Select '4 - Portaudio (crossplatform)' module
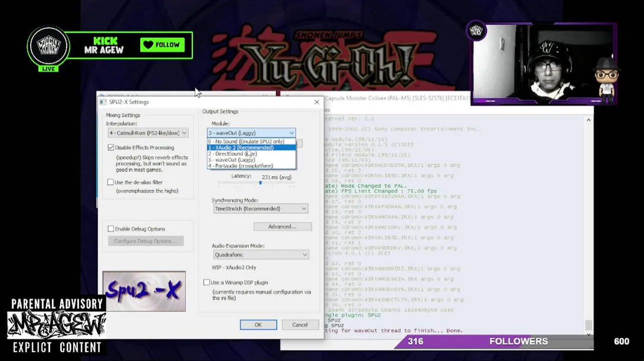The height and width of the screenshot is (361, 644). coord(251,165)
